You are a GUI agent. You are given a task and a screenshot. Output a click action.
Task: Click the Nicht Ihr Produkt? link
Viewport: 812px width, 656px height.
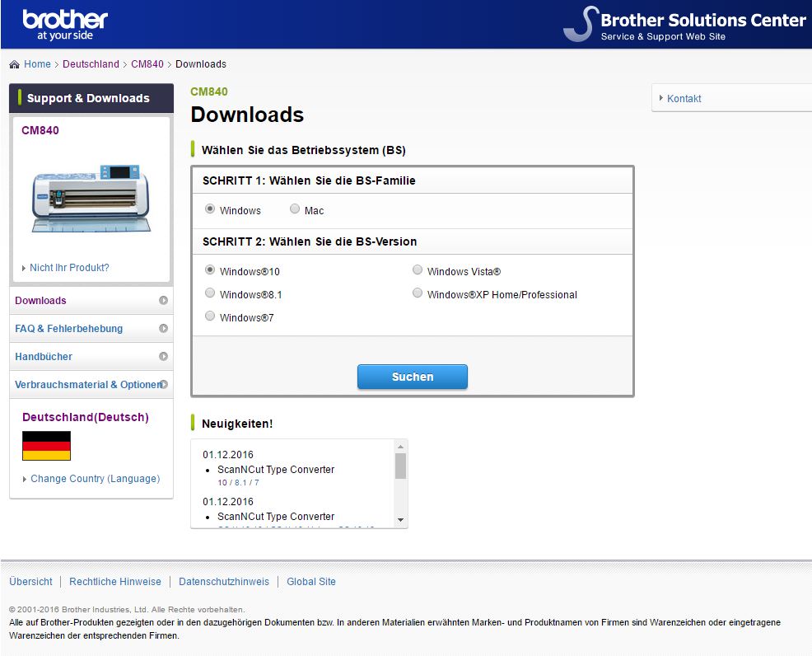click(x=69, y=268)
